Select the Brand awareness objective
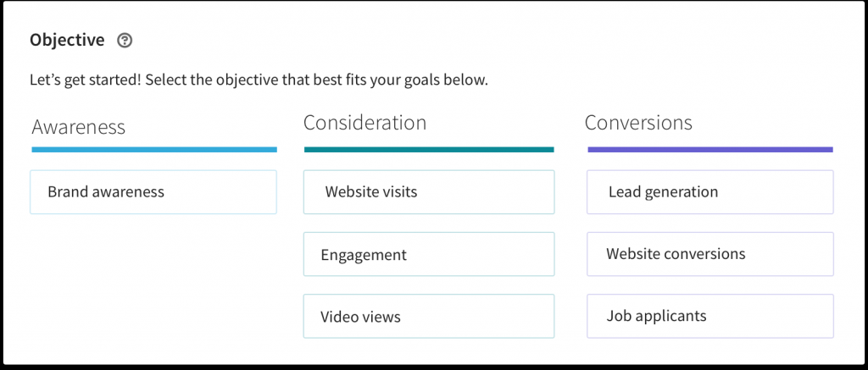Viewport: 868px width, 370px height. [x=153, y=192]
